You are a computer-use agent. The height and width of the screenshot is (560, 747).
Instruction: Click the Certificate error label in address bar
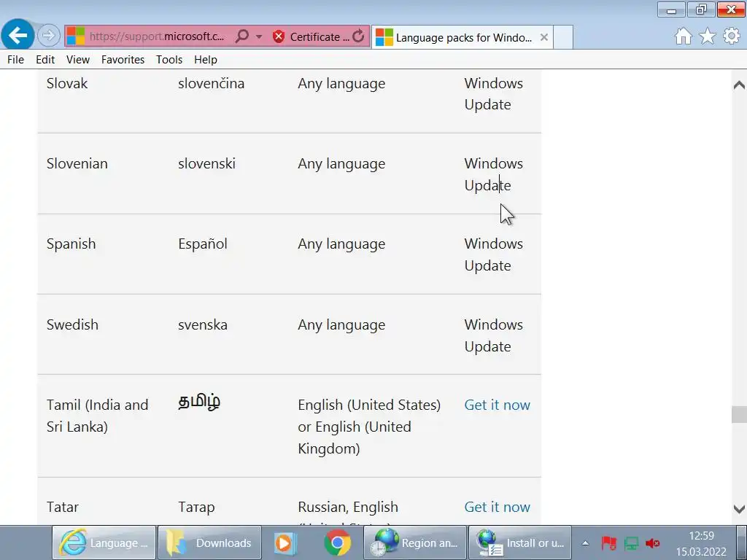click(x=320, y=36)
